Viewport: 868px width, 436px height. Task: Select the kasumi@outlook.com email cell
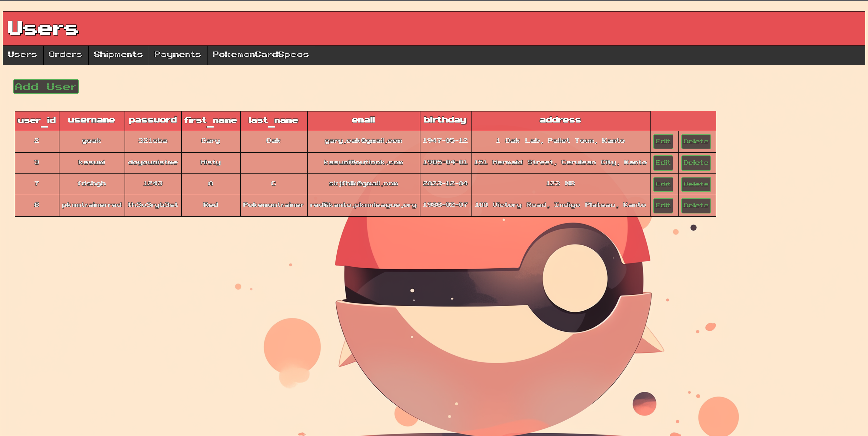[x=363, y=163]
